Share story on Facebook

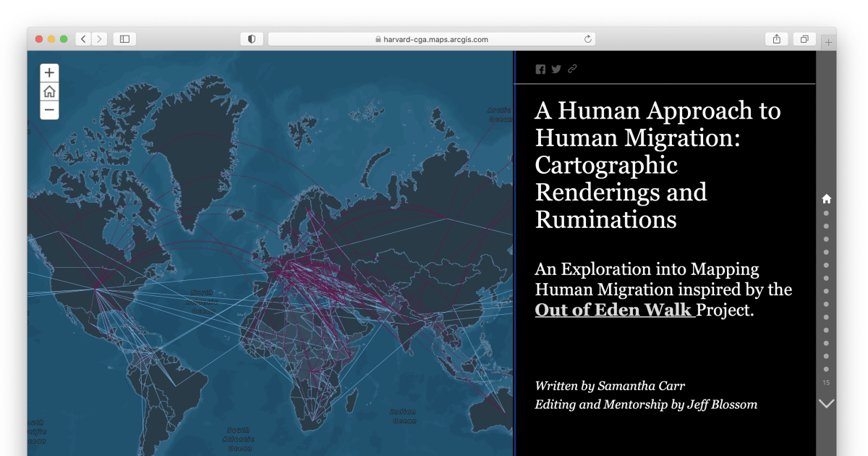pos(540,69)
